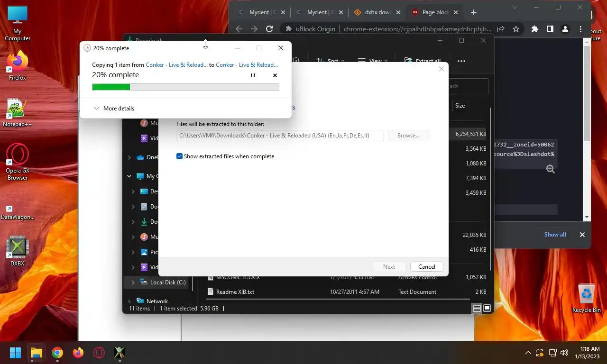Viewport: 607px width, 364px height.
Task: Open the Recycle Bin desktop icon
Action: (587, 298)
